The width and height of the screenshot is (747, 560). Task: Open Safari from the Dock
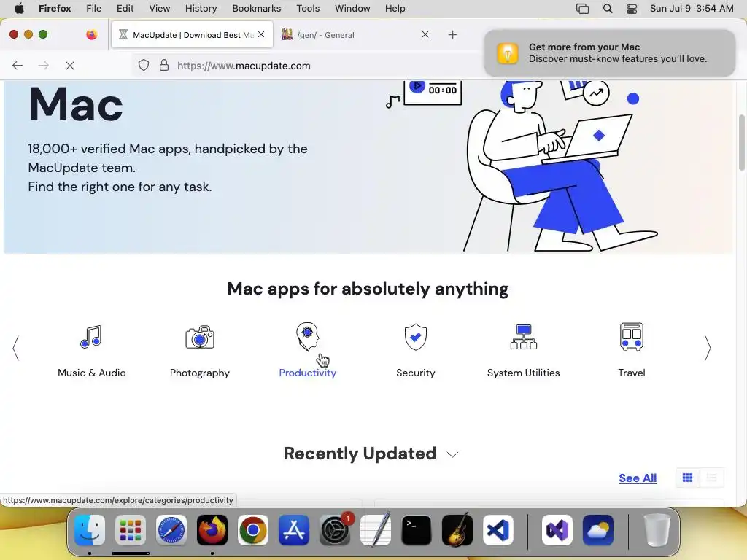(171, 530)
